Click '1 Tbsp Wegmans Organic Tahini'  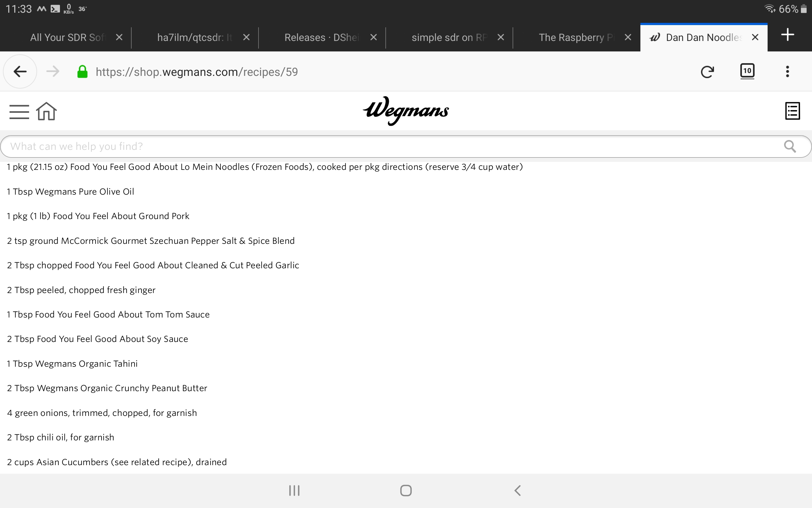point(72,364)
